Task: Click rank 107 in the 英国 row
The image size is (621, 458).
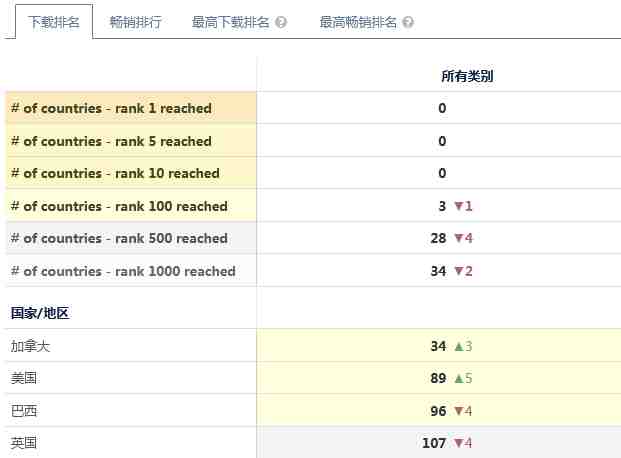Action: click(434, 443)
